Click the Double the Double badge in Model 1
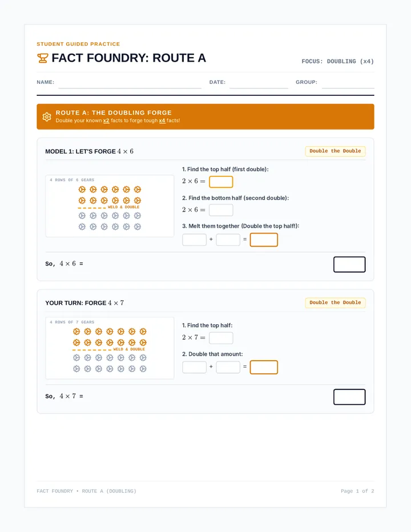 pos(335,151)
